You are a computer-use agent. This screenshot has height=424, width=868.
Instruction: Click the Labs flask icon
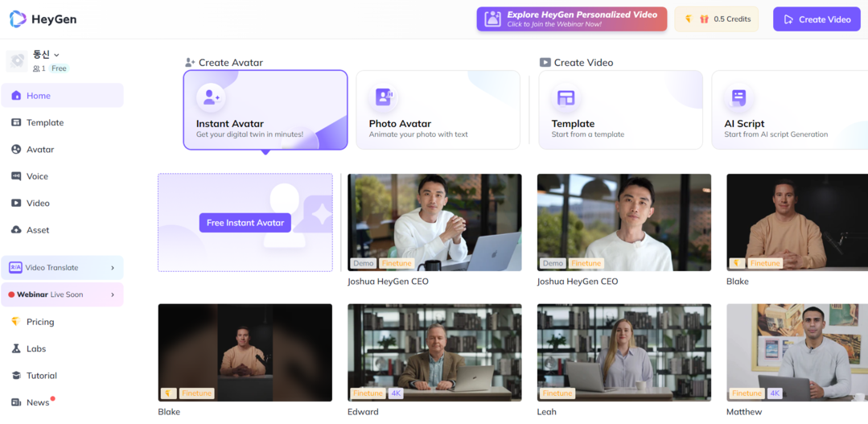coord(16,348)
